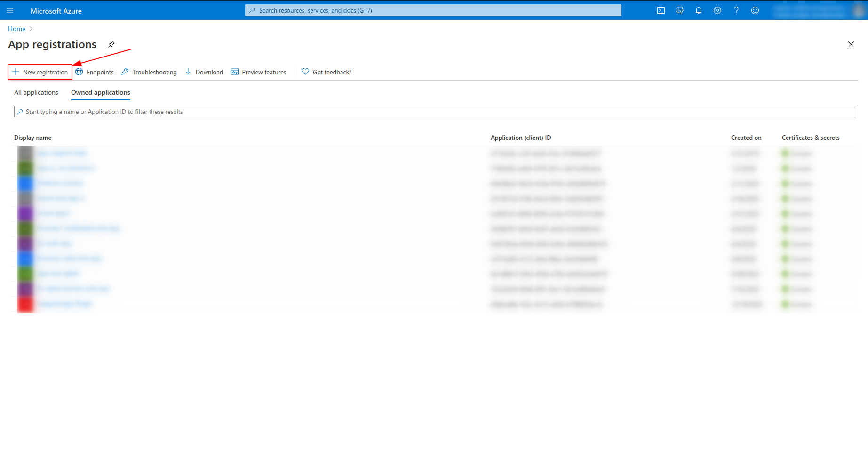
Task: Click the Application (client) ID column header
Action: 521,138
